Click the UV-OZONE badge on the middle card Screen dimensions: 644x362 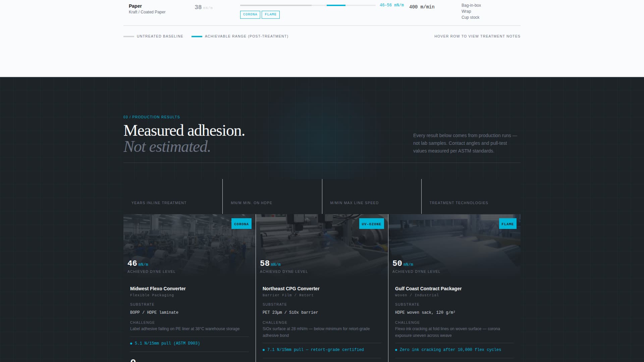[371, 224]
